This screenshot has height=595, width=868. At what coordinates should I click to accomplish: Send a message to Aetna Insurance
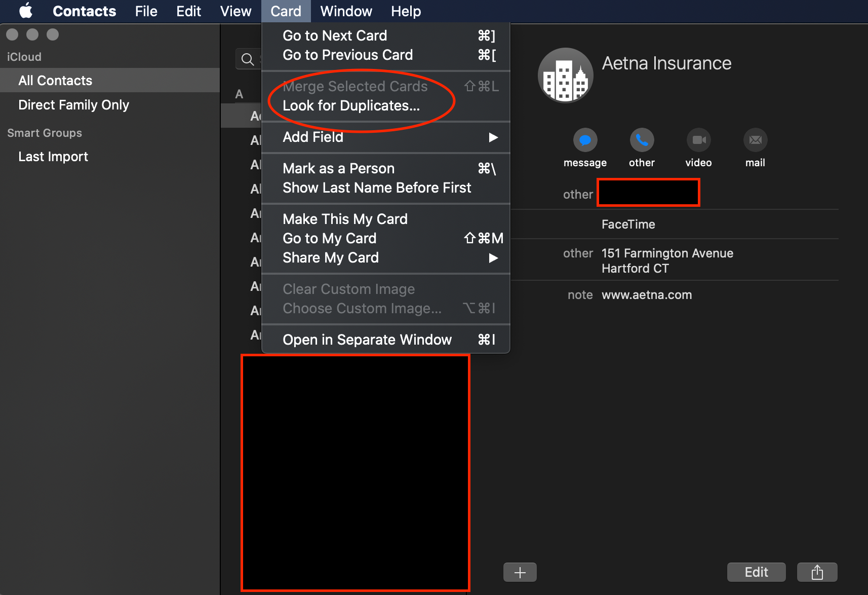click(x=585, y=140)
